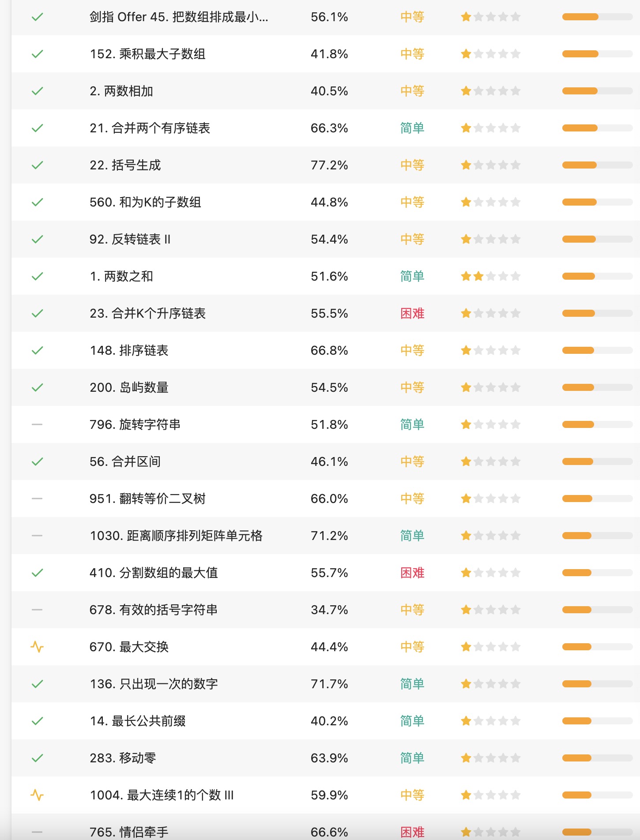
Task: Click the fifth star for 200. 岛屿数量
Action: 516,388
